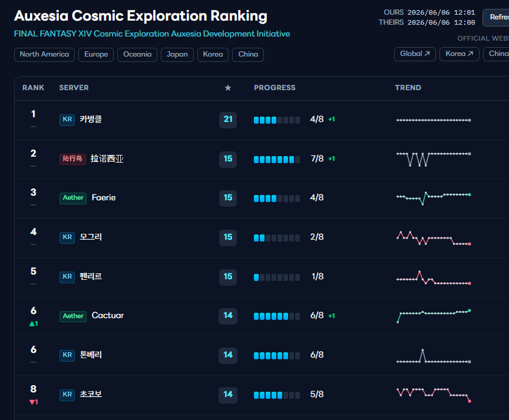The image size is (509, 420).
Task: Click the 초코보 trend sparkline
Action: coord(434,395)
